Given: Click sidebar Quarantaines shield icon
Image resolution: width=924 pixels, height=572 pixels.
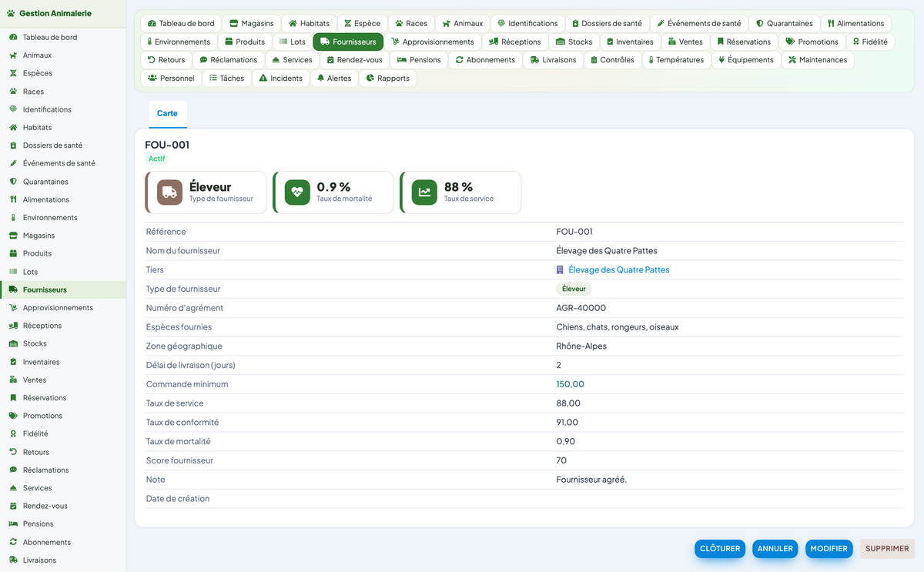Looking at the screenshot, I should click(x=13, y=182).
